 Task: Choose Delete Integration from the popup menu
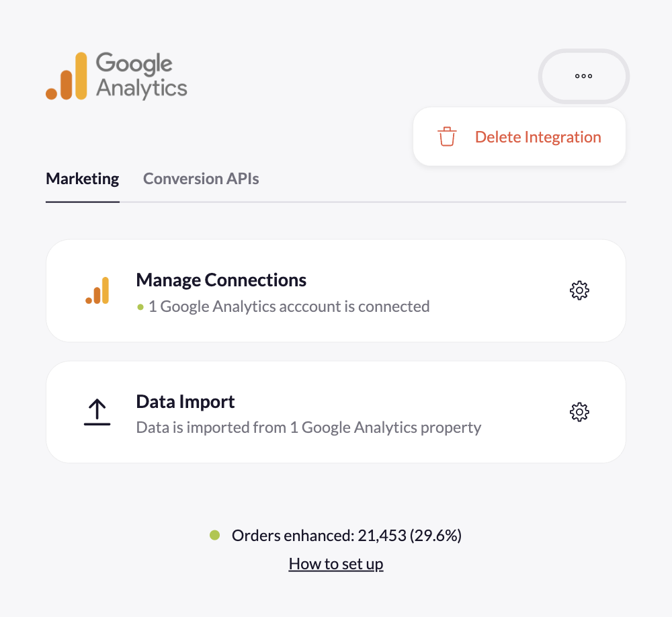coord(538,137)
